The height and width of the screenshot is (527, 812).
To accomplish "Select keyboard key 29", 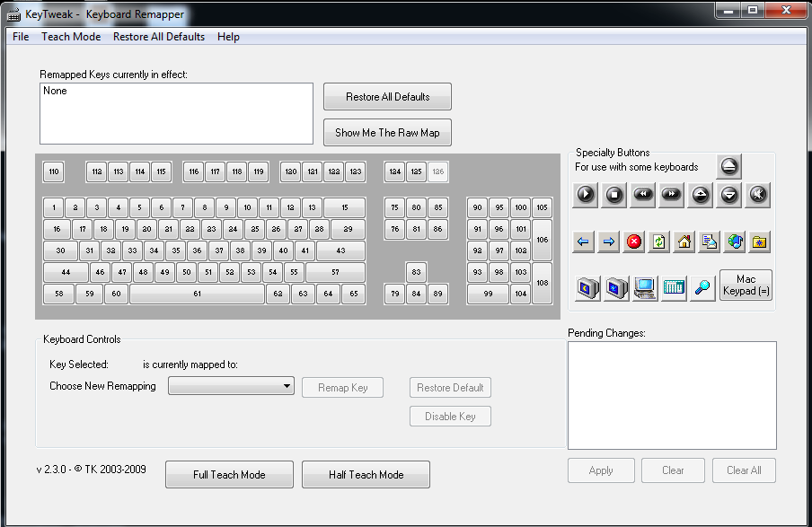I will [x=348, y=229].
